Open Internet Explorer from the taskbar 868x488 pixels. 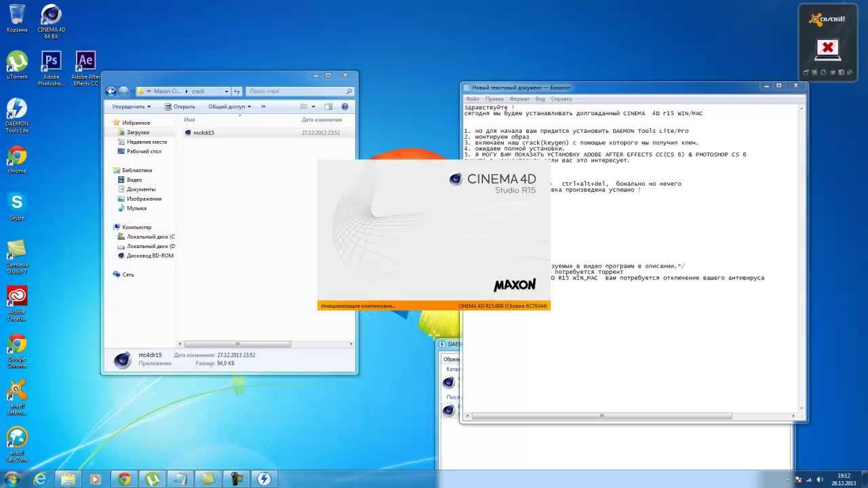[41, 479]
